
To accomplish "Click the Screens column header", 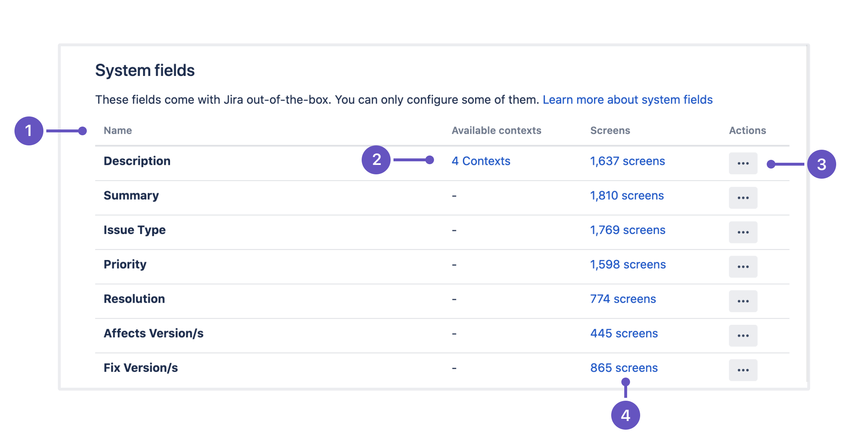I will [610, 130].
